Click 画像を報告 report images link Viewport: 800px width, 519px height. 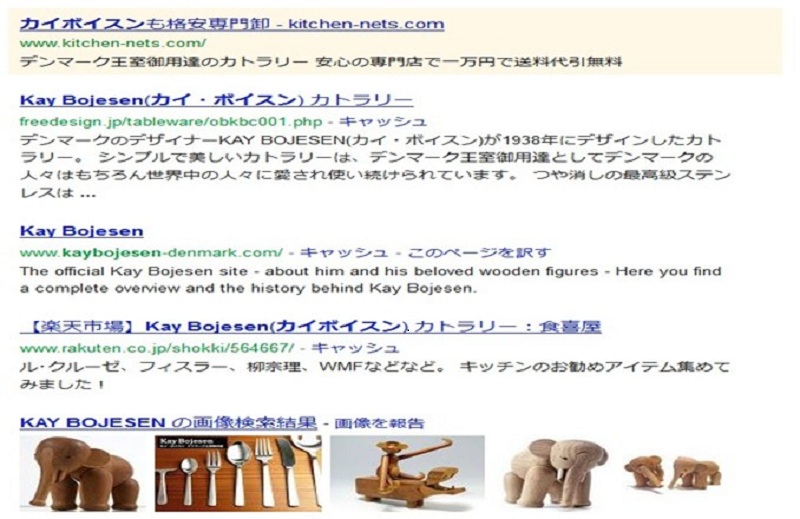click(x=380, y=423)
